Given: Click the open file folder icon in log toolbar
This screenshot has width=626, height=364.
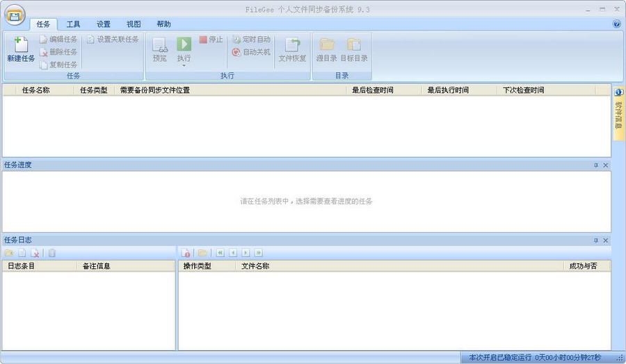Looking at the screenshot, I should 203,253.
